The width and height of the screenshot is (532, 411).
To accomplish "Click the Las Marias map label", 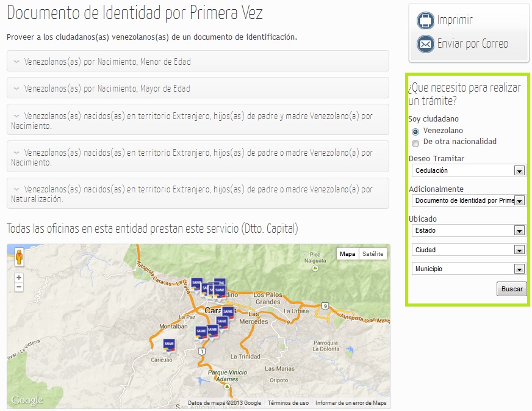I will coord(279,368).
